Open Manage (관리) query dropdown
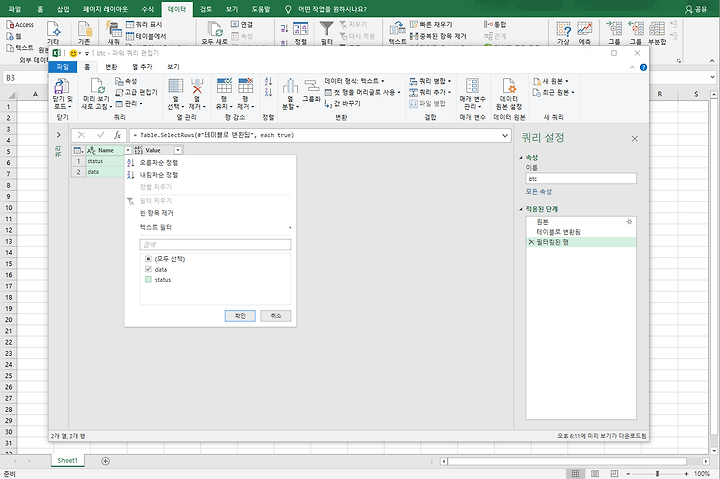Screen dimensions: 720x479 tap(129, 104)
